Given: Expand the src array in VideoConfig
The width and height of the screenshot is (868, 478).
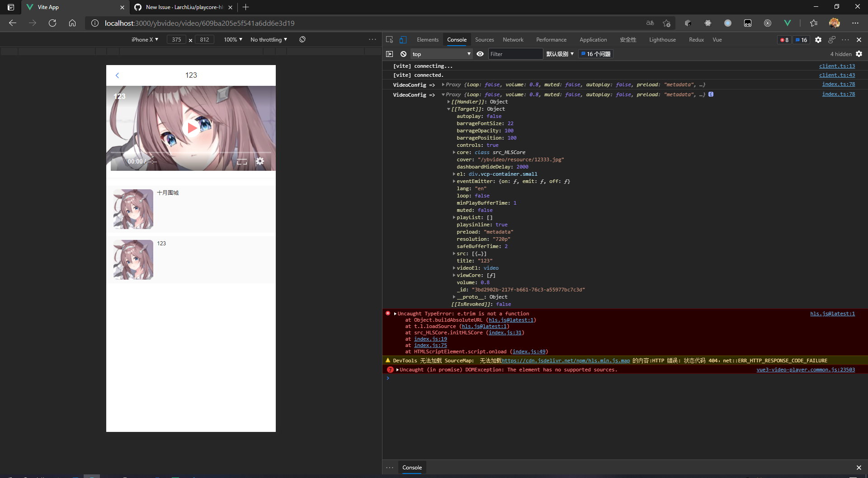Looking at the screenshot, I should point(454,253).
